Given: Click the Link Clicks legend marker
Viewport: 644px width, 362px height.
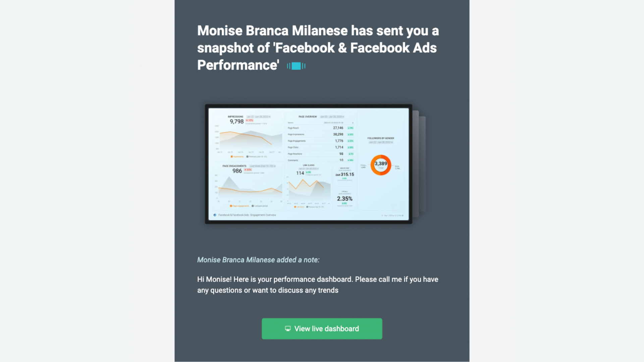Looking at the screenshot, I should point(295,206).
